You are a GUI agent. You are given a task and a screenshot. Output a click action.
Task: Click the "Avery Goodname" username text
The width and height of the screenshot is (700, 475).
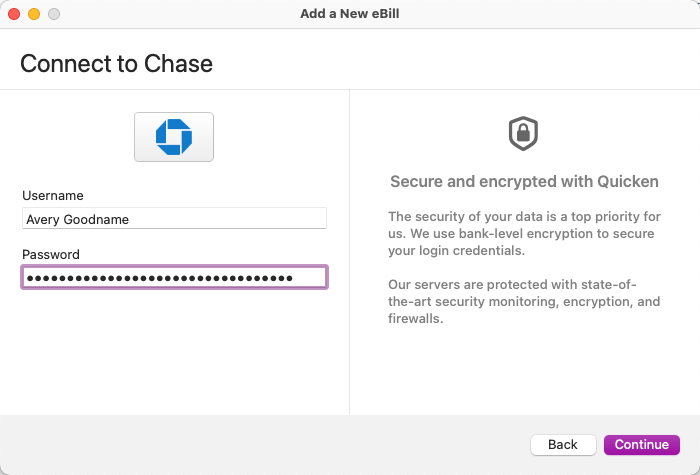tap(77, 219)
